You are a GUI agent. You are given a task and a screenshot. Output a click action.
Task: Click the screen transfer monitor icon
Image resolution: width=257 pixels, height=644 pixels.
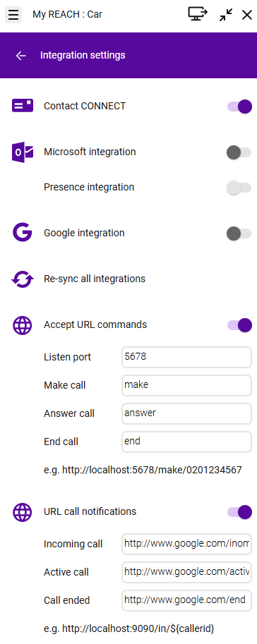tap(198, 14)
